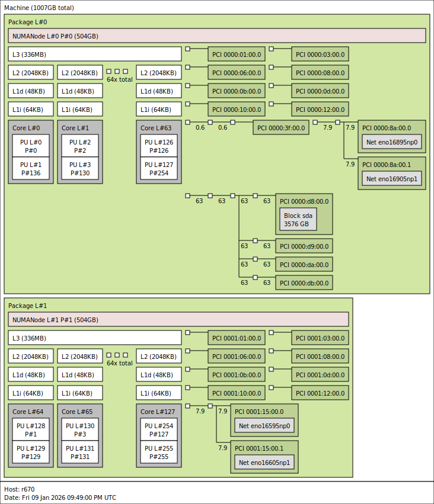Click Core L#0 box
Image resolution: width=434 pixels, height=504 pixels.
click(31, 152)
